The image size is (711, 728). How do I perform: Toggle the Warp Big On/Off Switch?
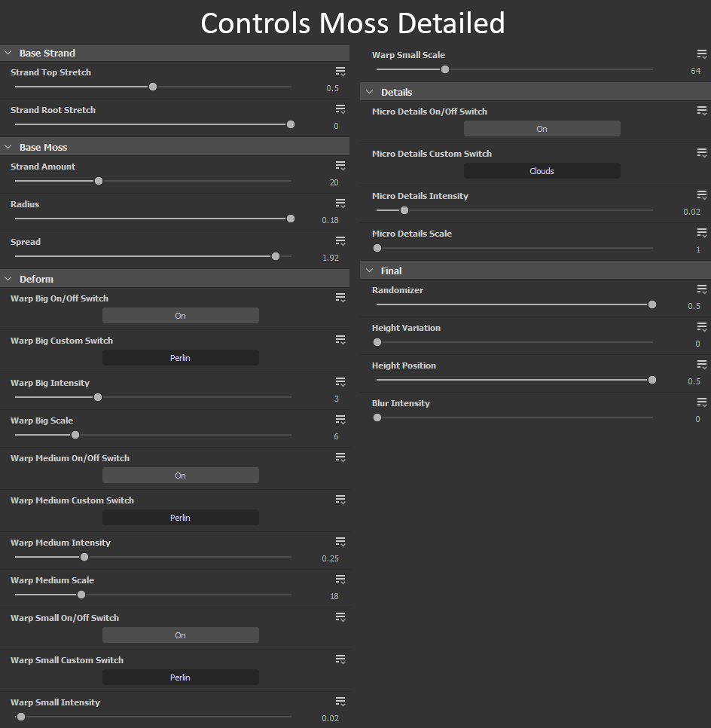coord(181,316)
